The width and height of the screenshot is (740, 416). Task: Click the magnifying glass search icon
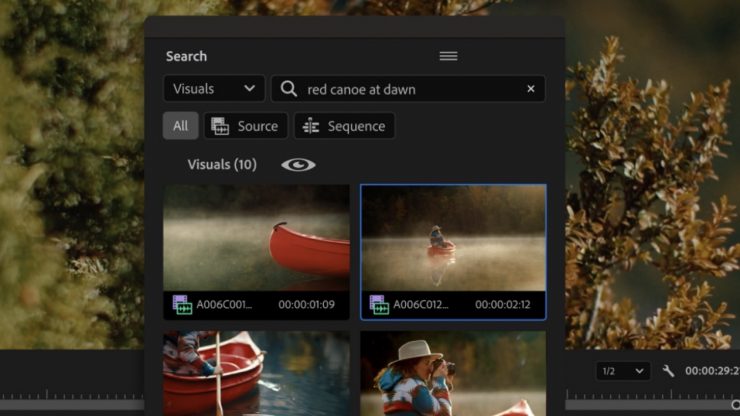tap(289, 89)
